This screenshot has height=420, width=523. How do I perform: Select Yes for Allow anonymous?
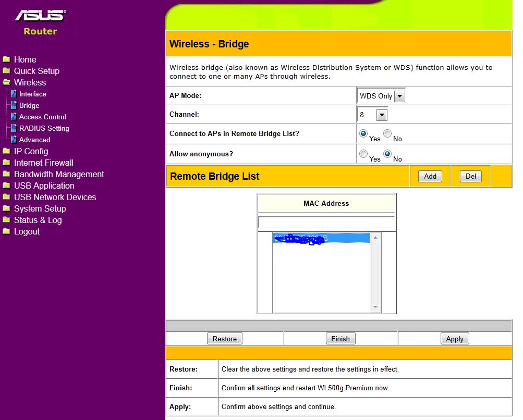click(363, 154)
